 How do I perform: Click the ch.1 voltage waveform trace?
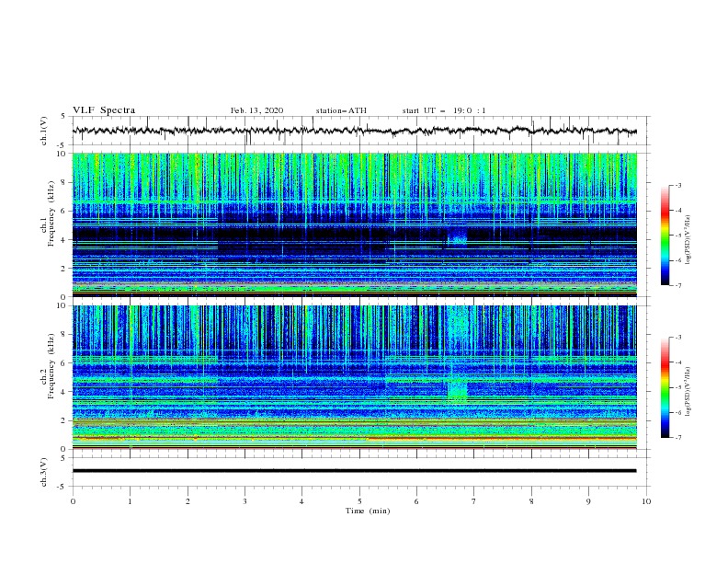click(354, 131)
